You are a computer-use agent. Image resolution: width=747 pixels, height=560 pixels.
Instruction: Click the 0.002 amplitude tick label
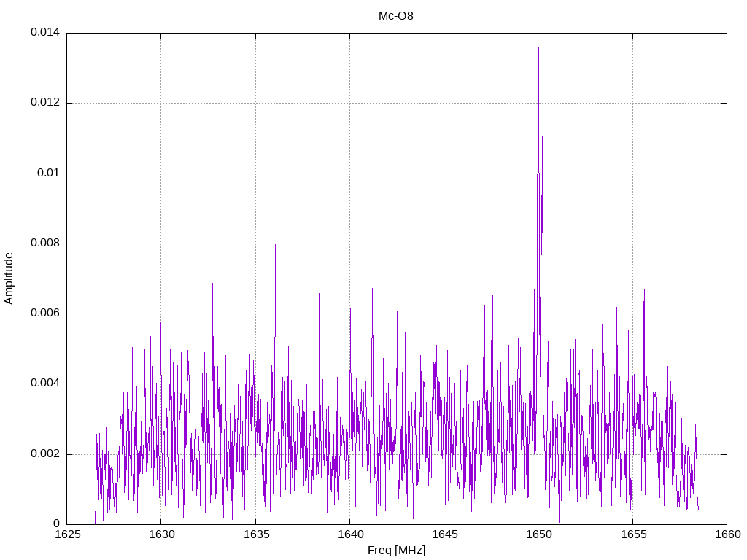pyautogui.click(x=44, y=454)
